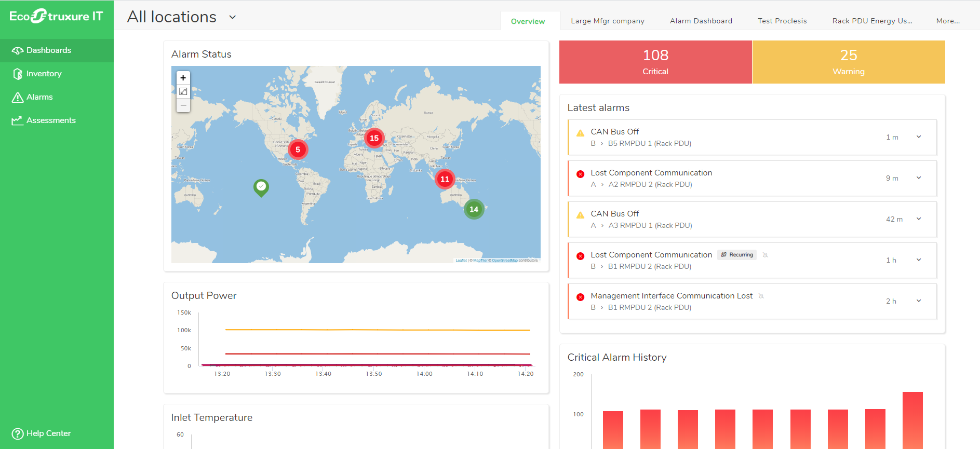Switch to the Alarm Dashboard tab

701,21
